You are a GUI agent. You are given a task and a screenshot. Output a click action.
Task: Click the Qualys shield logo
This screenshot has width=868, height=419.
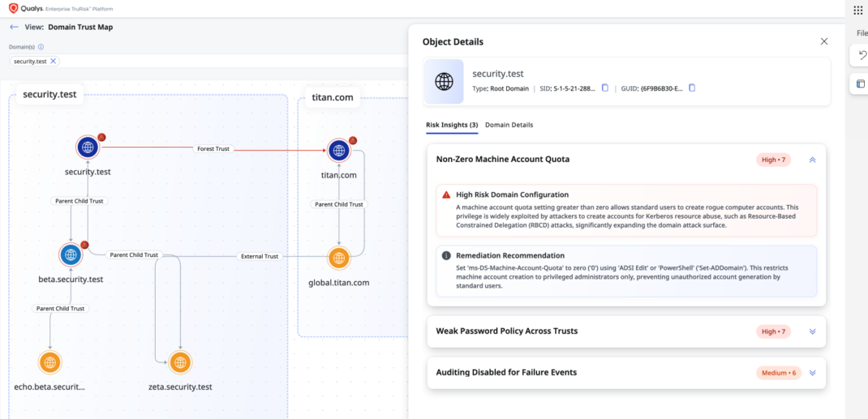(x=13, y=8)
